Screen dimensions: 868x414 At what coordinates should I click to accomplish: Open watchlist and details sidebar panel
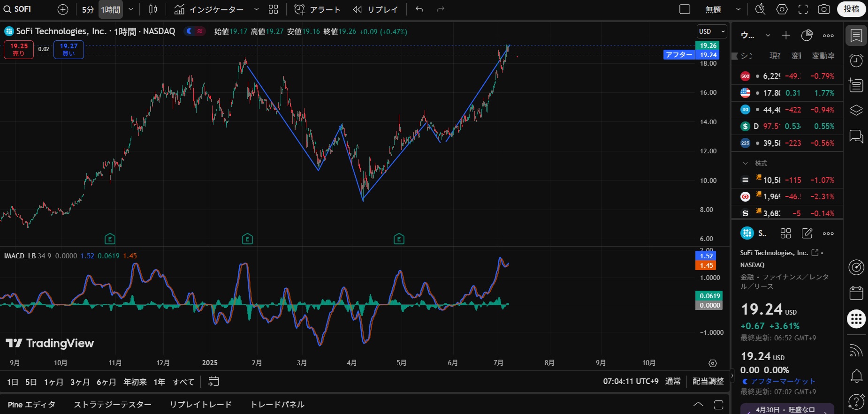tap(856, 36)
